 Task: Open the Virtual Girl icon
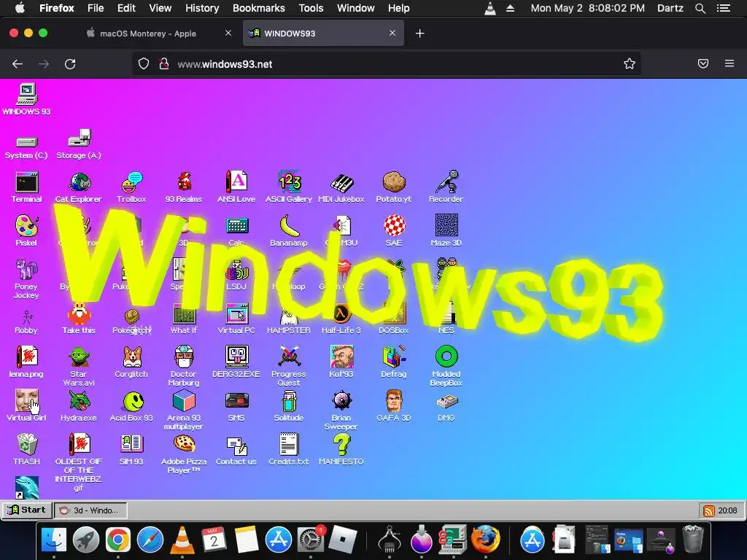(27, 401)
